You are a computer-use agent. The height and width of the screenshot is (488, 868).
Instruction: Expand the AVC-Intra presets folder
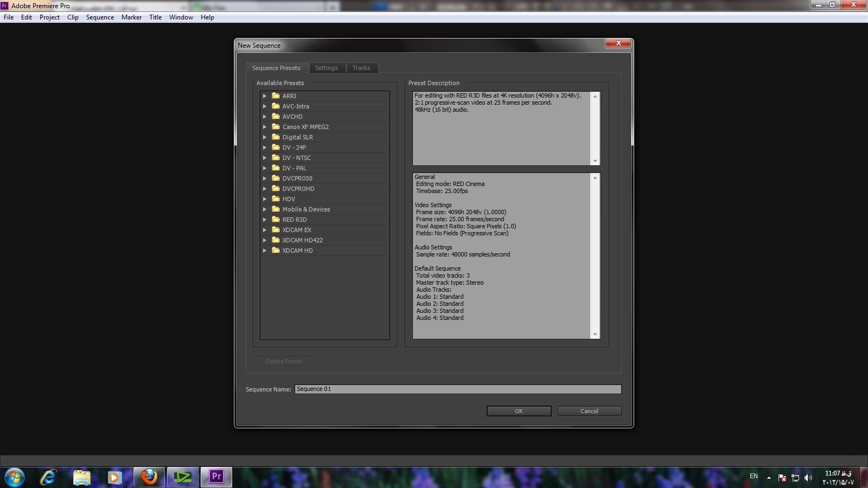pos(265,106)
